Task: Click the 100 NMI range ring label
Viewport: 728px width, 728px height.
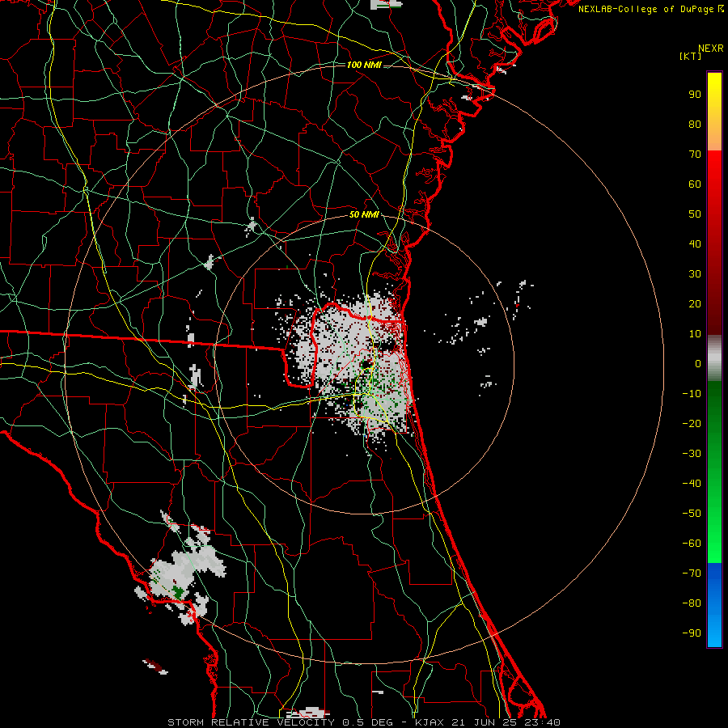Action: (364, 65)
